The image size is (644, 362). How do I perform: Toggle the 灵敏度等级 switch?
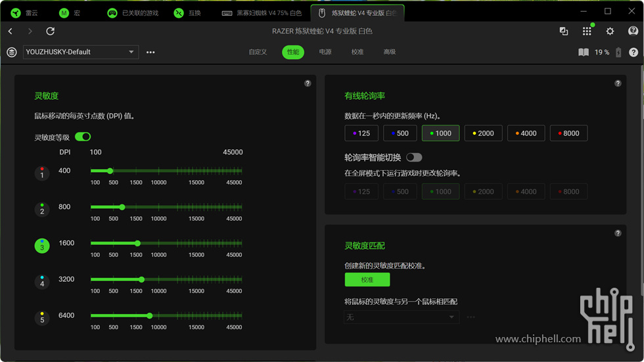(x=83, y=137)
